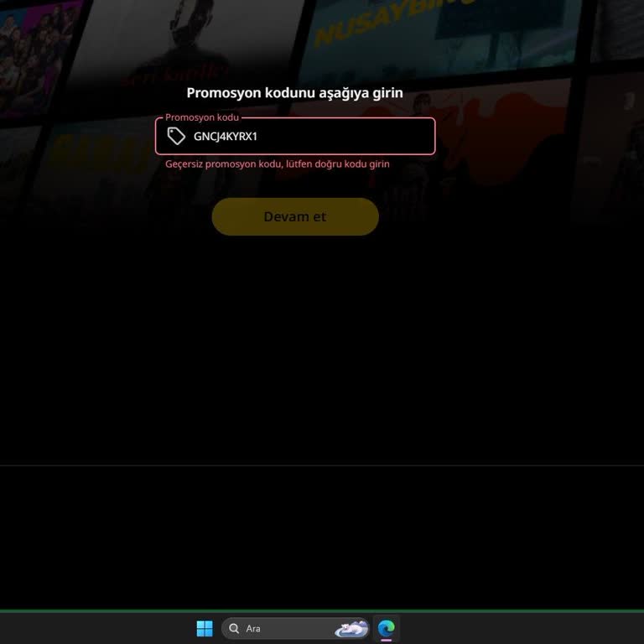Click the Ara taskbar search box

pyautogui.click(x=295, y=628)
